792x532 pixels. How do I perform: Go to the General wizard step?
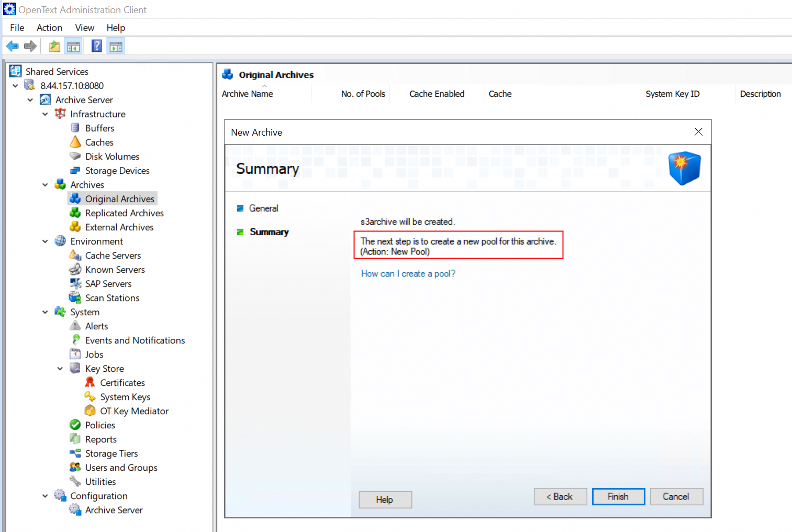point(263,208)
